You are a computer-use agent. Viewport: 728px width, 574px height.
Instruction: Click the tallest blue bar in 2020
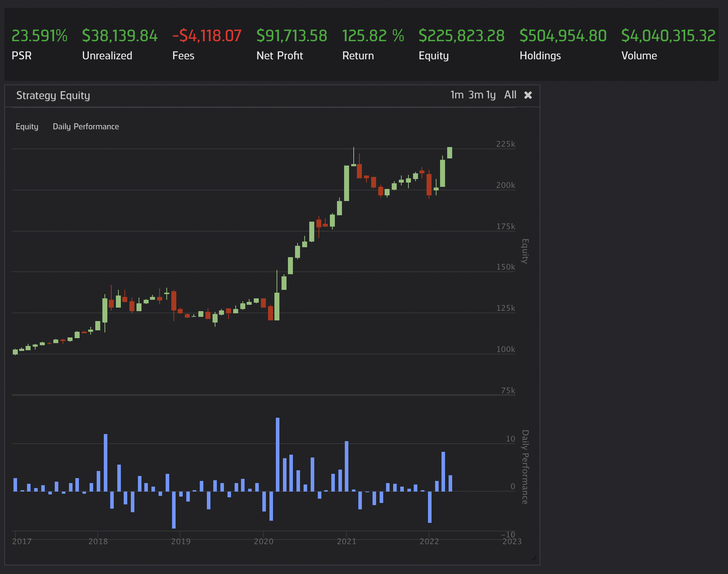click(278, 455)
